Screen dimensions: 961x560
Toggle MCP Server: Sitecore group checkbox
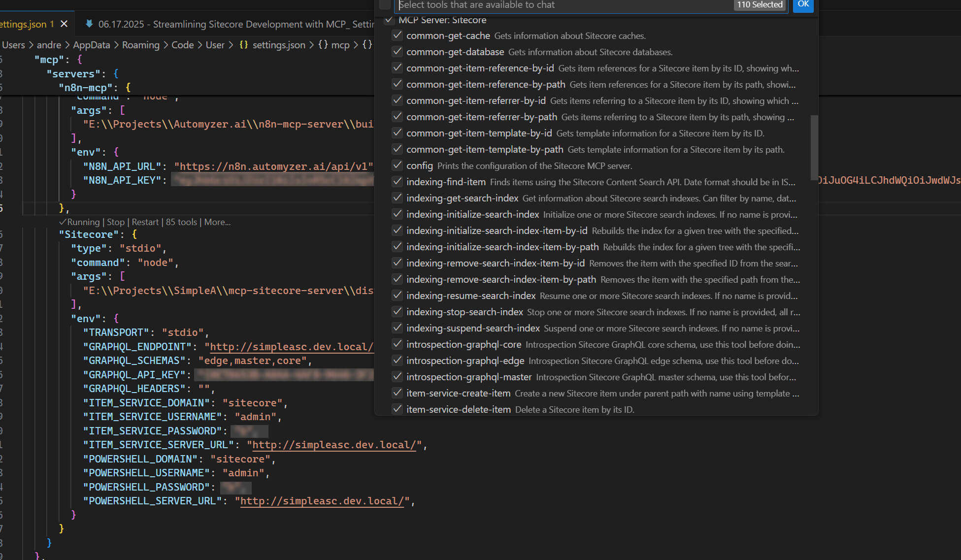[389, 20]
